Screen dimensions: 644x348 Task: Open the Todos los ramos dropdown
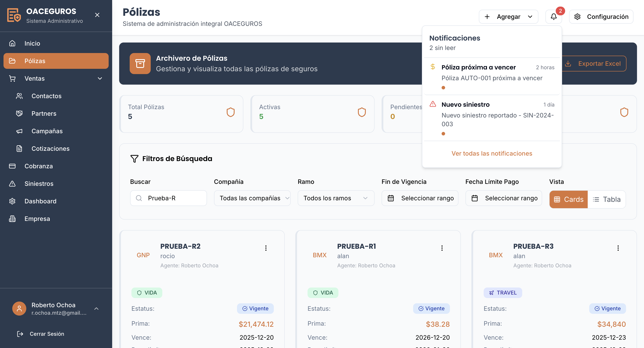click(x=336, y=198)
